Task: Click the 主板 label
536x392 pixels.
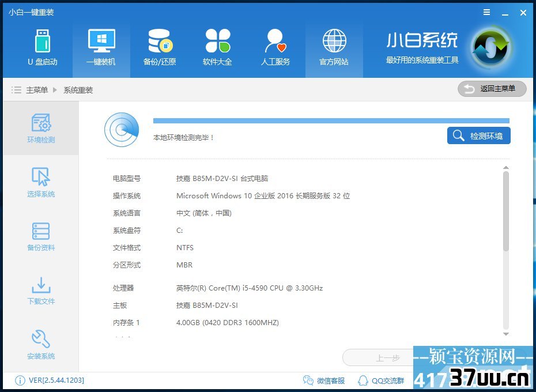Action: click(x=120, y=306)
